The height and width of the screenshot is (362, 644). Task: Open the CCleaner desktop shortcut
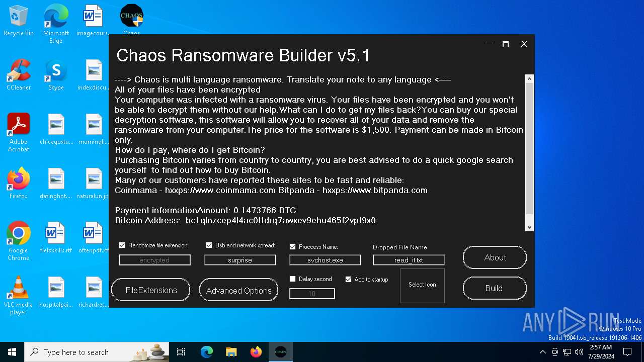18,75
